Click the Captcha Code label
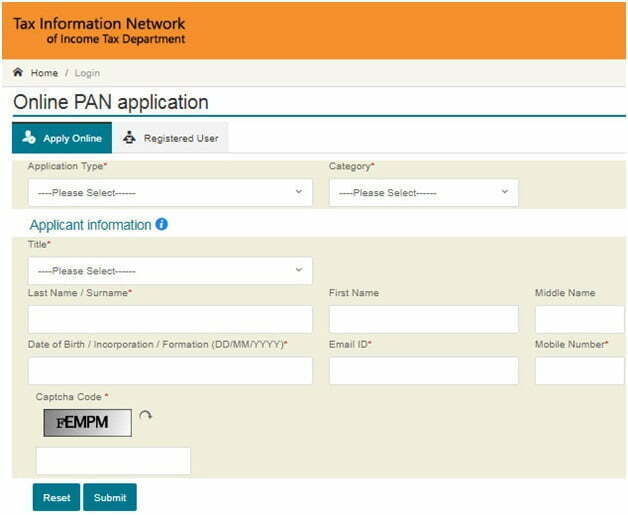Image resolution: width=628 pixels, height=515 pixels. coord(68,396)
